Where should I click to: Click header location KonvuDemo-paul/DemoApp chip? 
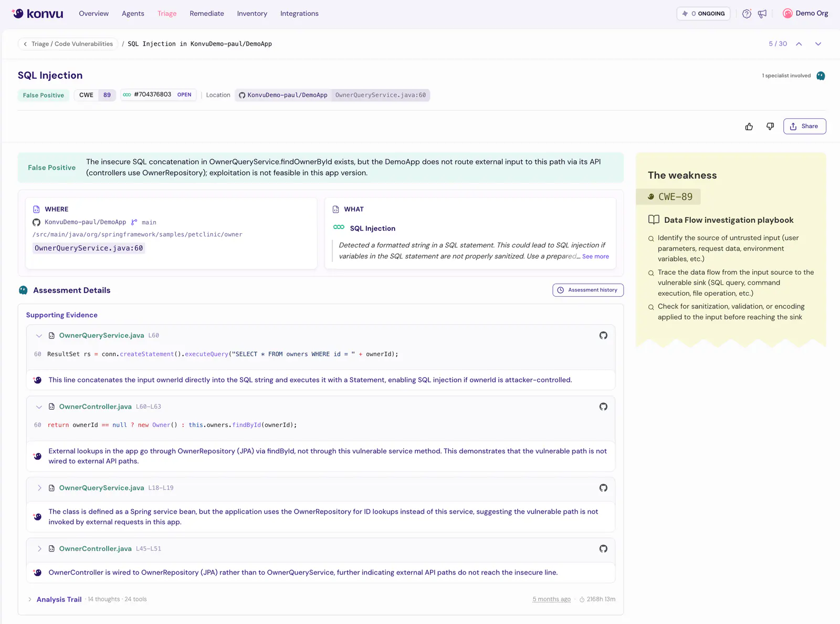(x=283, y=95)
